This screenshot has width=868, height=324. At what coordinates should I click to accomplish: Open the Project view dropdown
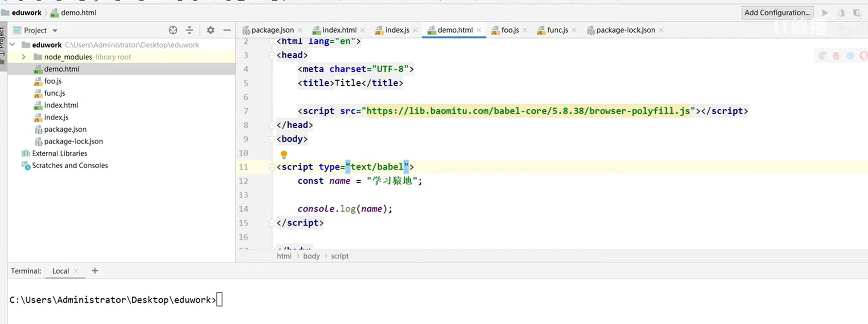click(x=55, y=31)
